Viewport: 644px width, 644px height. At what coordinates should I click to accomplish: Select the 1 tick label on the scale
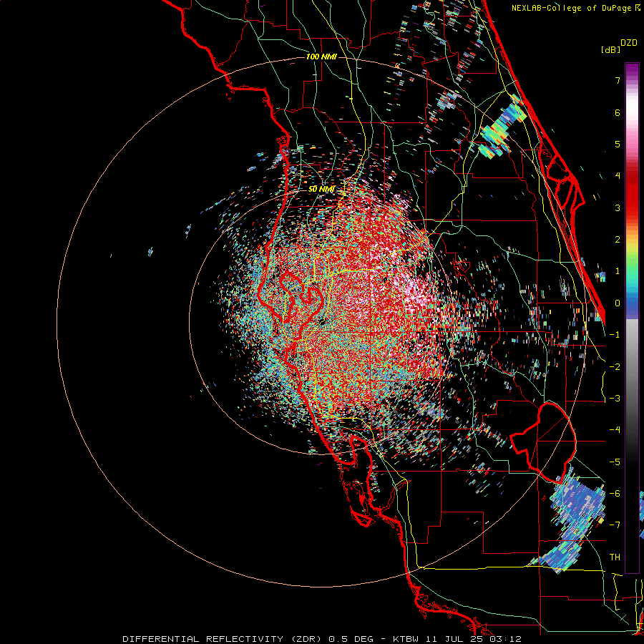click(618, 271)
